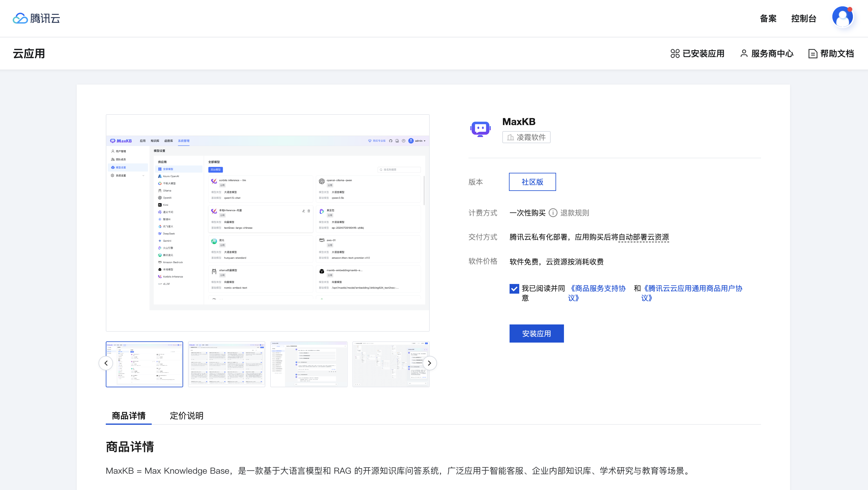Open the help documentation icon
868x490 pixels.
coord(812,53)
